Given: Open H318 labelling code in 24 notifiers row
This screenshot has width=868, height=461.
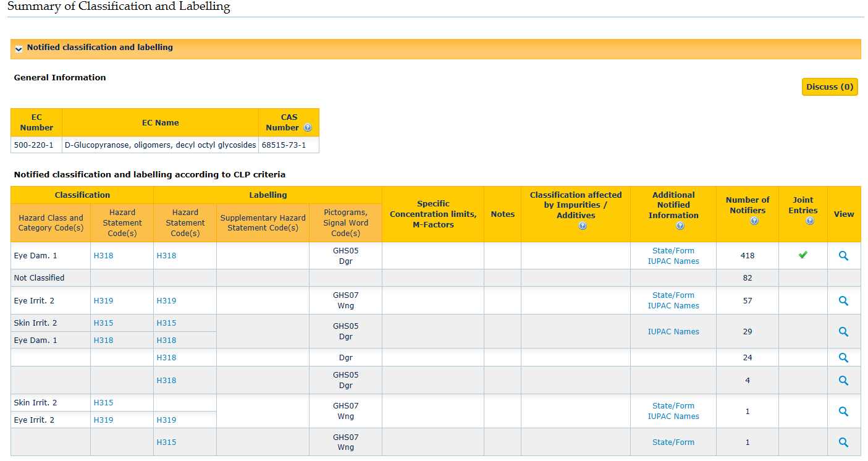Looking at the screenshot, I should coord(167,358).
